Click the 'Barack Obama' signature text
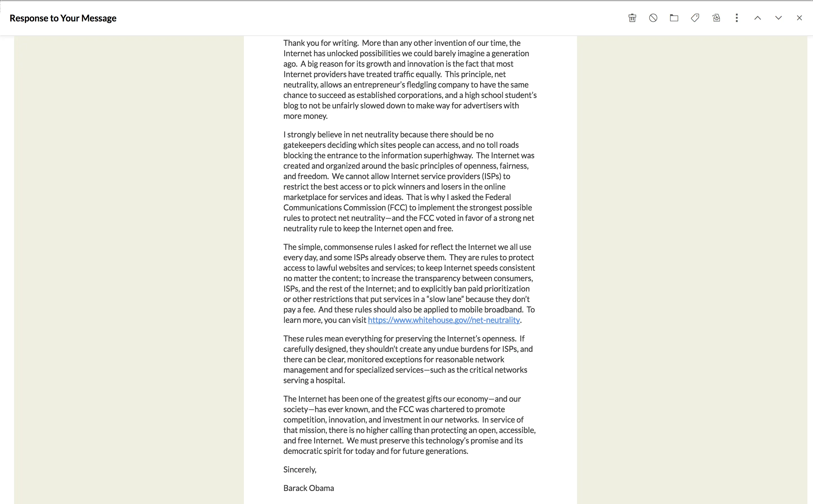This screenshot has width=813, height=504. tap(309, 488)
